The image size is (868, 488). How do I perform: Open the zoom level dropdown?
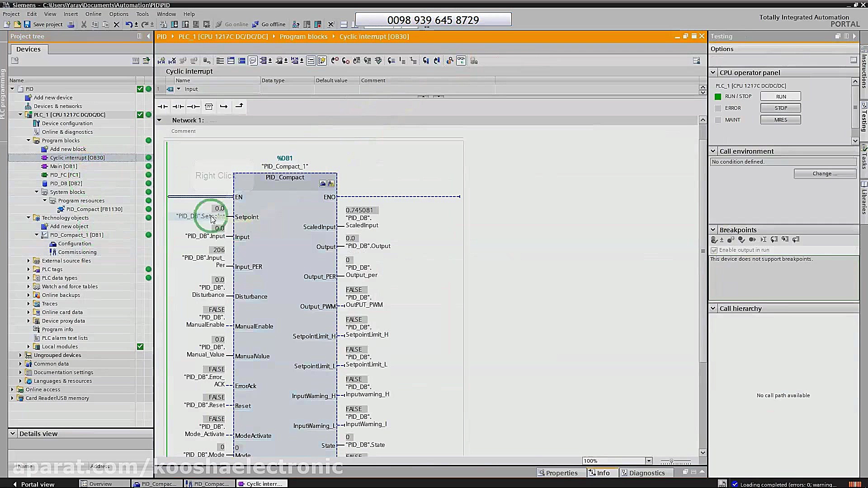pyautogui.click(x=649, y=461)
